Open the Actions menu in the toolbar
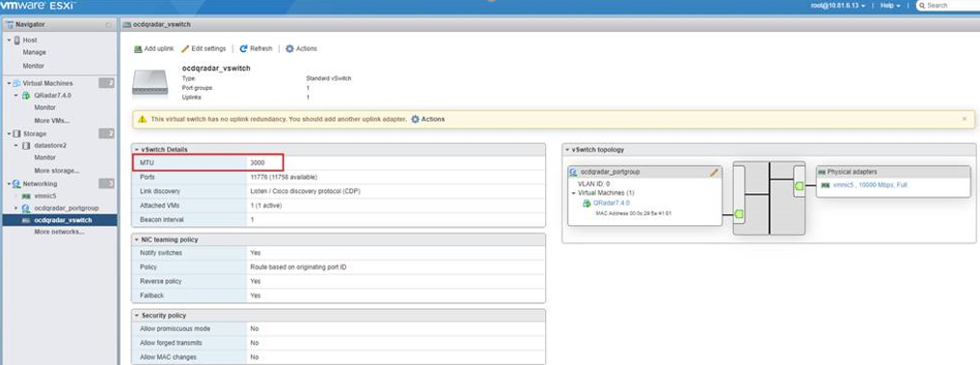This screenshot has width=980, height=365. [301, 49]
